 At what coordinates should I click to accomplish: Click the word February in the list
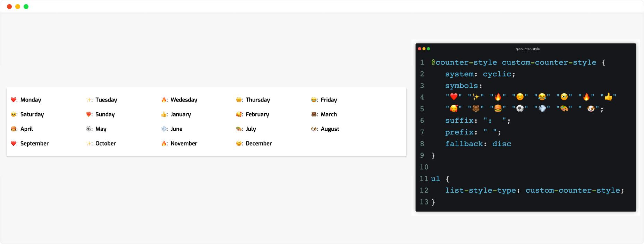click(257, 114)
